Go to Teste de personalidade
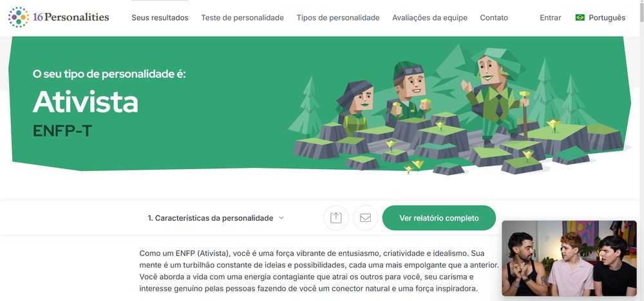This screenshot has width=644, height=301. pos(242,17)
